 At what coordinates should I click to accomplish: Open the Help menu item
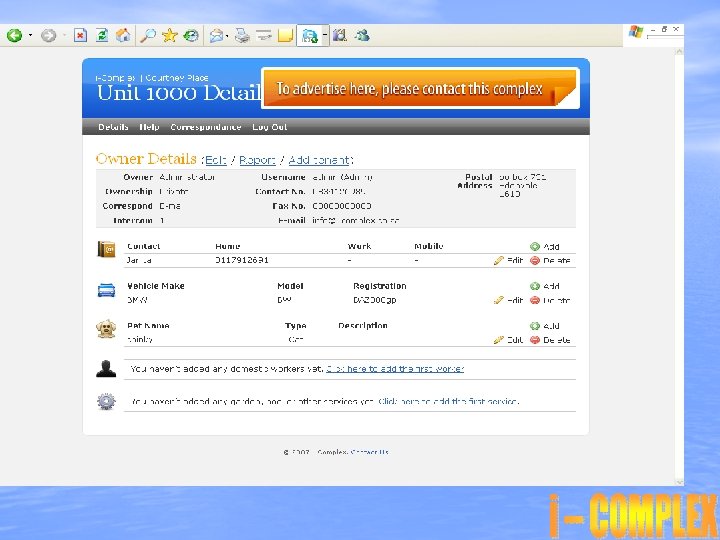click(149, 127)
